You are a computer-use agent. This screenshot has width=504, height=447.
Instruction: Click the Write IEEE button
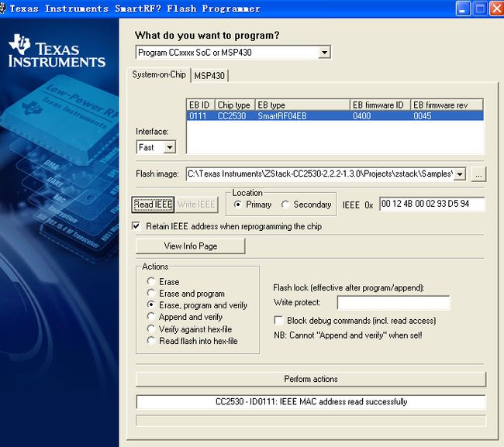click(x=196, y=205)
